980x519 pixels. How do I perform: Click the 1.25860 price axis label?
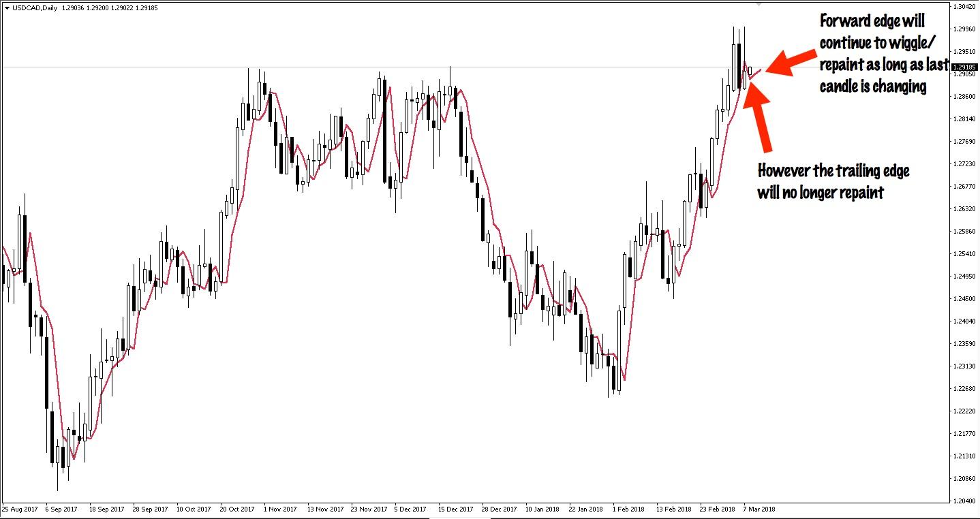(966, 231)
